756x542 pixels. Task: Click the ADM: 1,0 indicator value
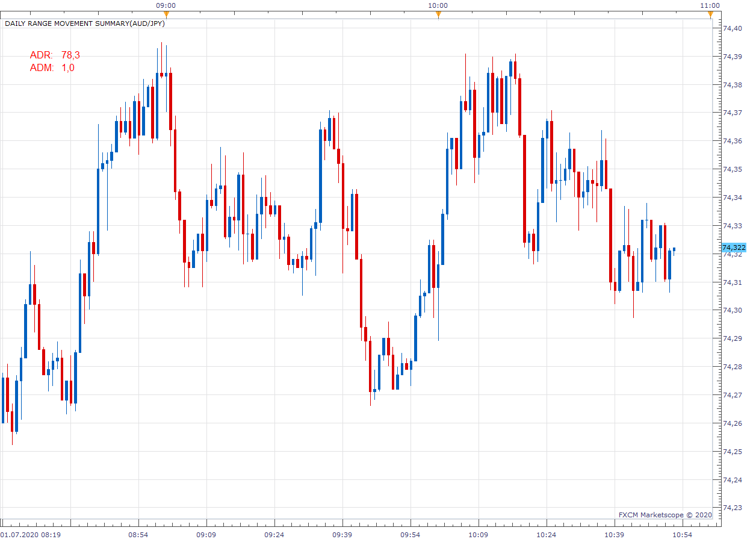pos(52,67)
